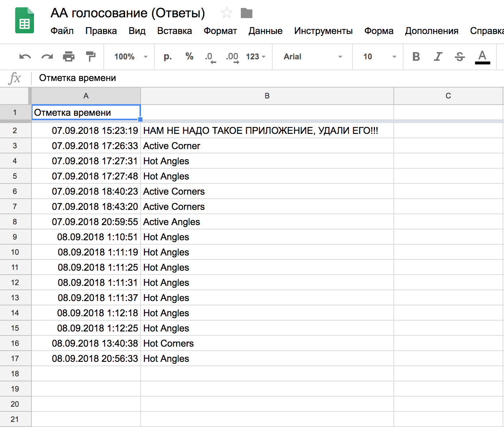Open the move to folder control
This screenshot has height=427, width=504.
pos(247,12)
